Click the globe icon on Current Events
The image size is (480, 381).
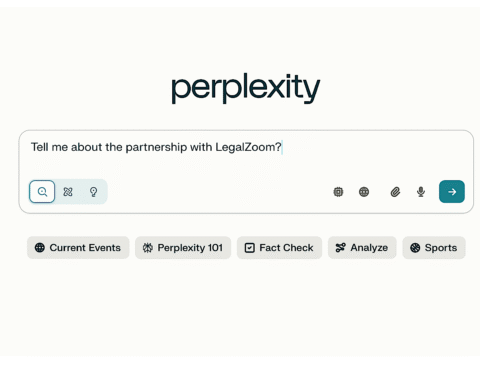40,248
